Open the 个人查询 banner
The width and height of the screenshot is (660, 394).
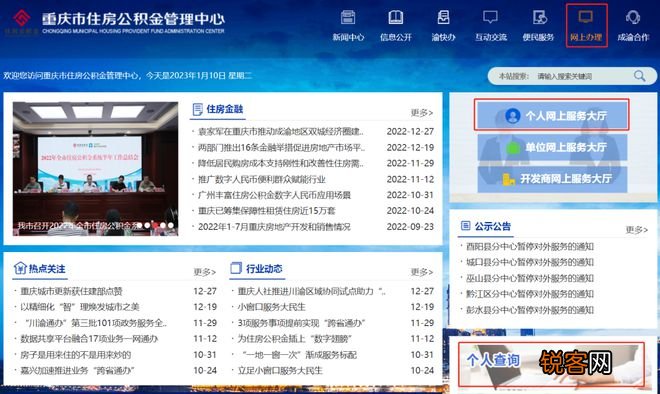[x=551, y=365]
